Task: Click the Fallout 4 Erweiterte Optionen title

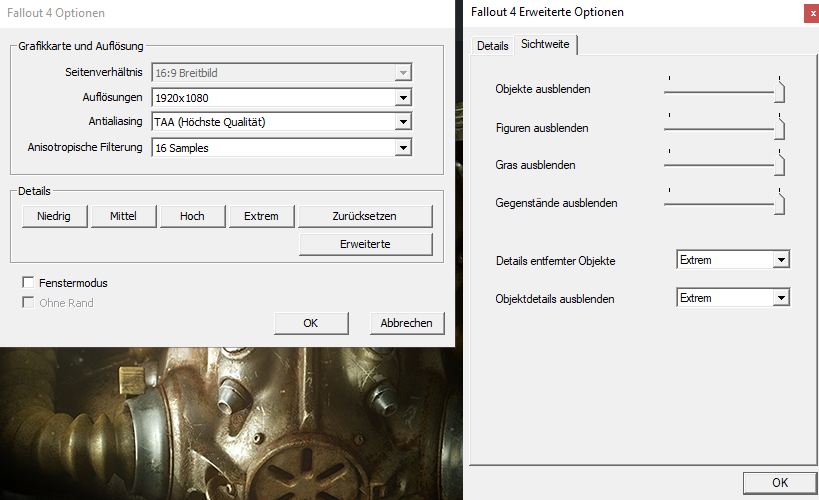Action: pos(547,12)
